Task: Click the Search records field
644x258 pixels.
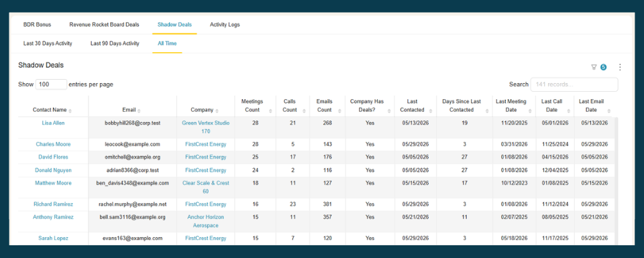Action: [x=574, y=84]
